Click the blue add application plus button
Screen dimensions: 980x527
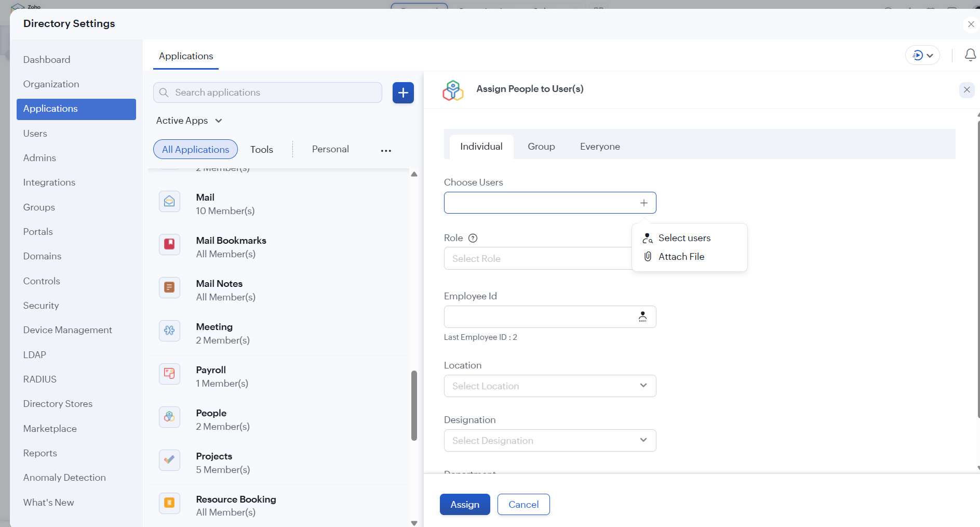coord(403,93)
